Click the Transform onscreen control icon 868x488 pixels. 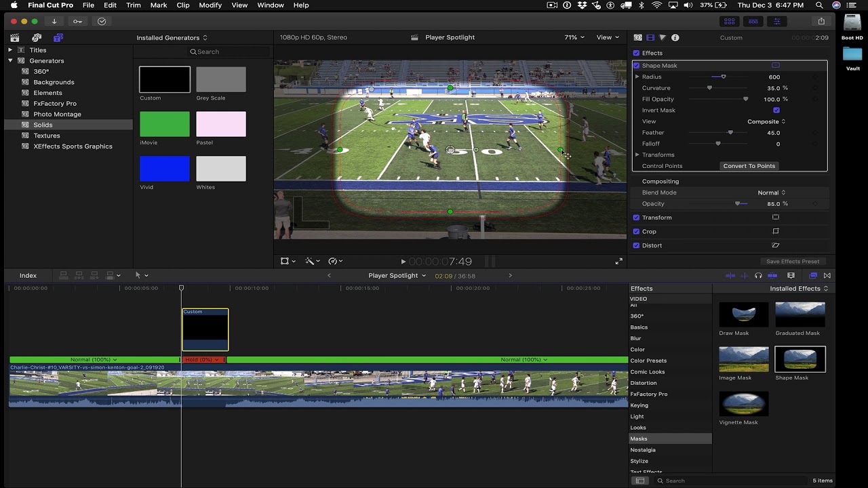(776, 218)
